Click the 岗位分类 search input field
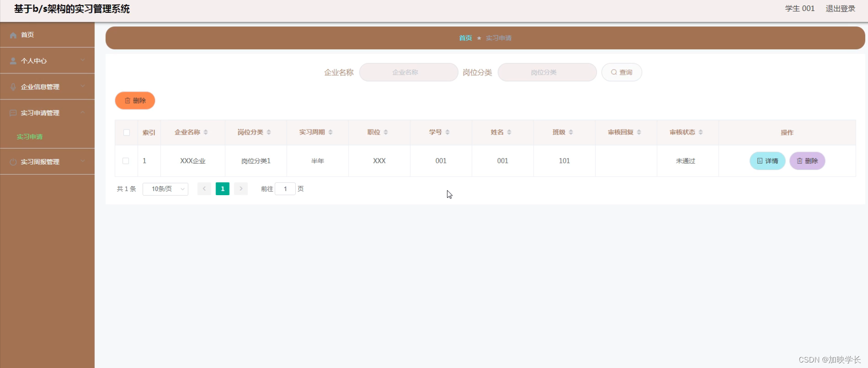 (547, 72)
